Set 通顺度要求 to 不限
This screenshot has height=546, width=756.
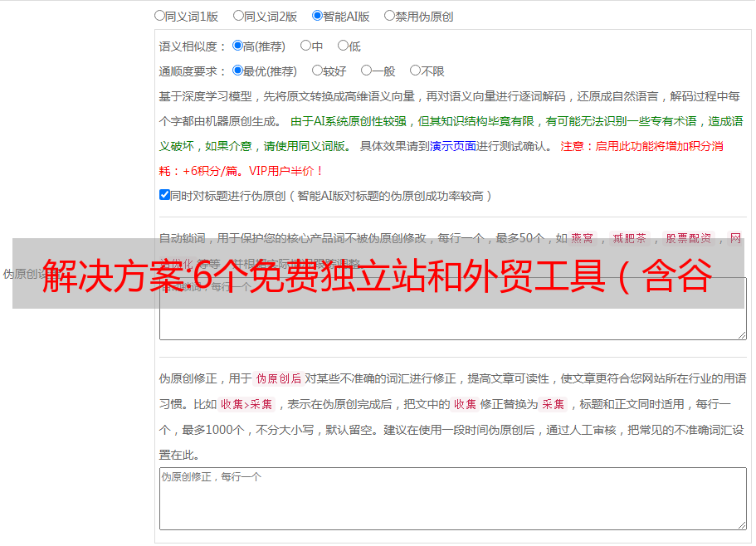point(415,71)
